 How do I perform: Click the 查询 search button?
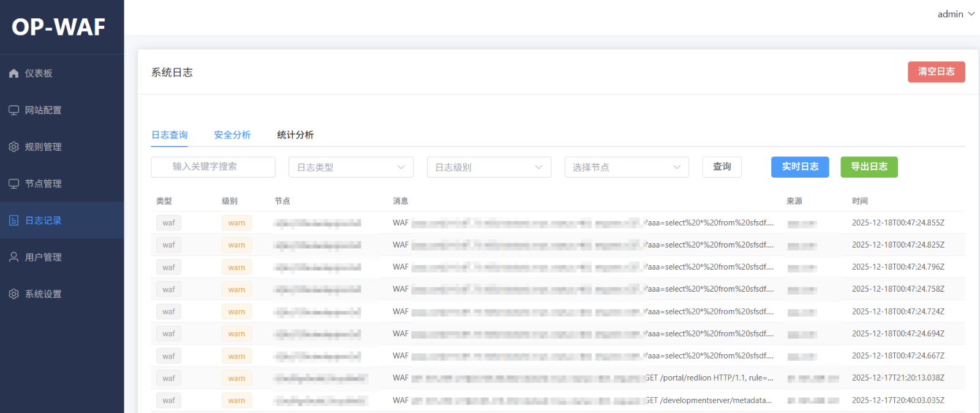click(722, 167)
